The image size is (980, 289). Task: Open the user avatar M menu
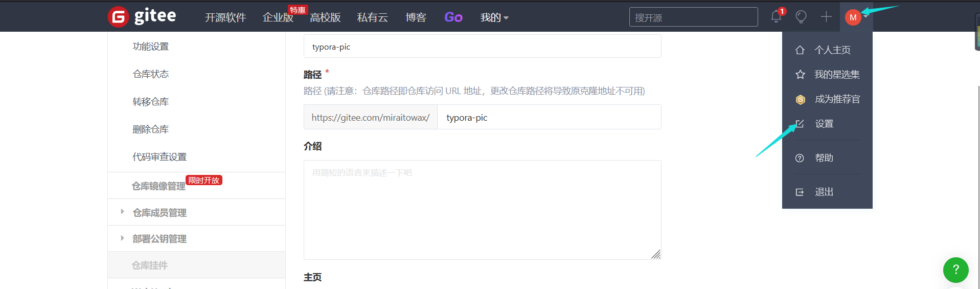(x=853, y=17)
